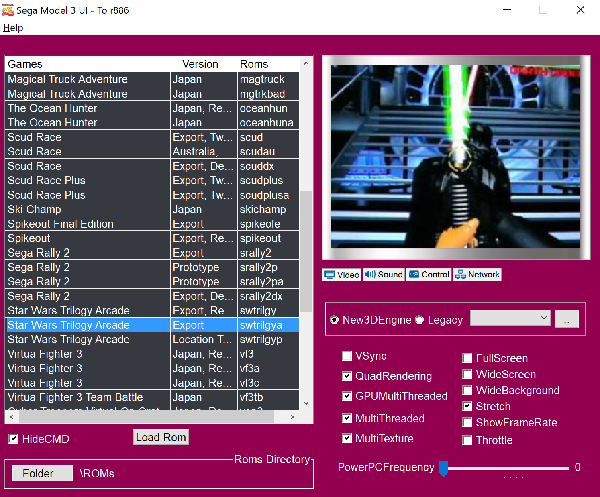
Task: Click the game list scroll up arrow
Action: click(x=306, y=64)
